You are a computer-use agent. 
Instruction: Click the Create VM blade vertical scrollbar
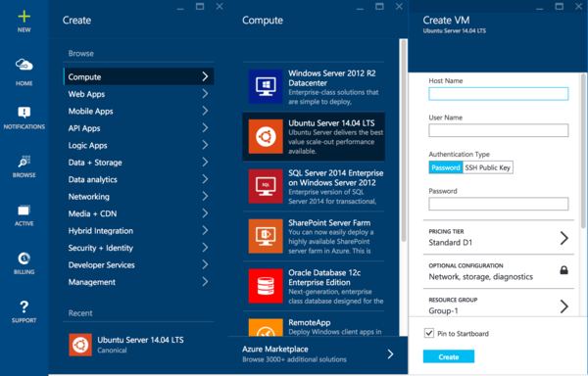[x=583, y=151]
